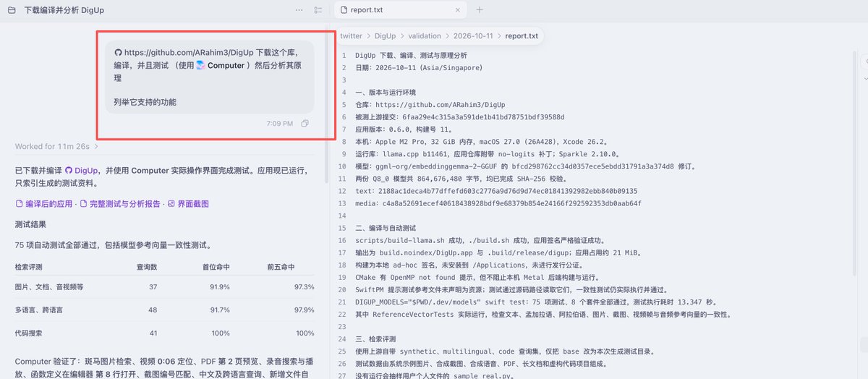
Task: Click the Computer label in the user message
Action: point(226,65)
